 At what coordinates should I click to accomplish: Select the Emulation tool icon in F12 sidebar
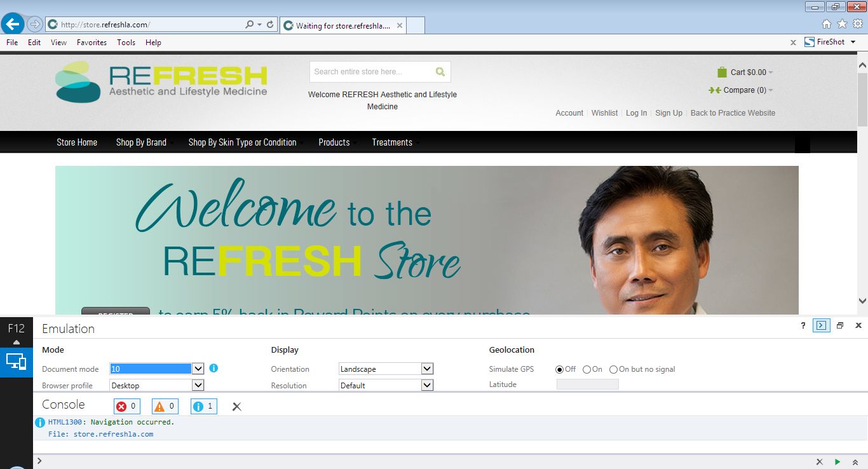[16, 362]
